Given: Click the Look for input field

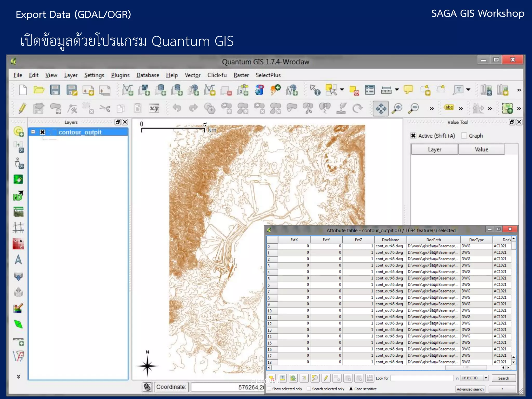Looking at the screenshot, I should pyautogui.click(x=422, y=378).
